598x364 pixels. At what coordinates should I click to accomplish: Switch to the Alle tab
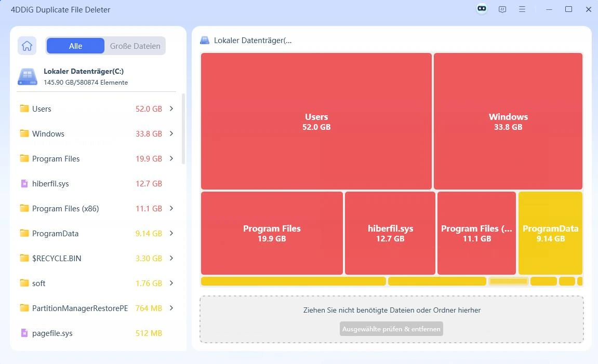click(x=75, y=46)
